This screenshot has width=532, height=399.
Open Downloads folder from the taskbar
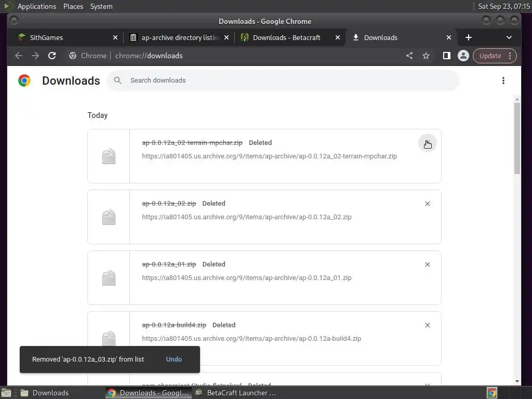45,393
